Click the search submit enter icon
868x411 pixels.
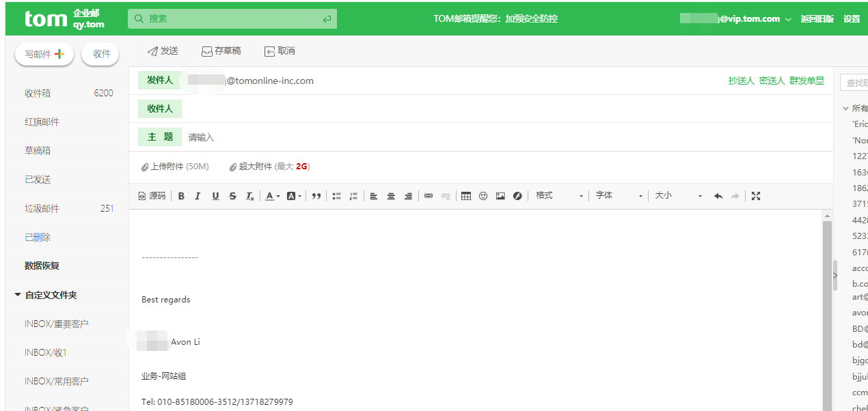click(327, 19)
